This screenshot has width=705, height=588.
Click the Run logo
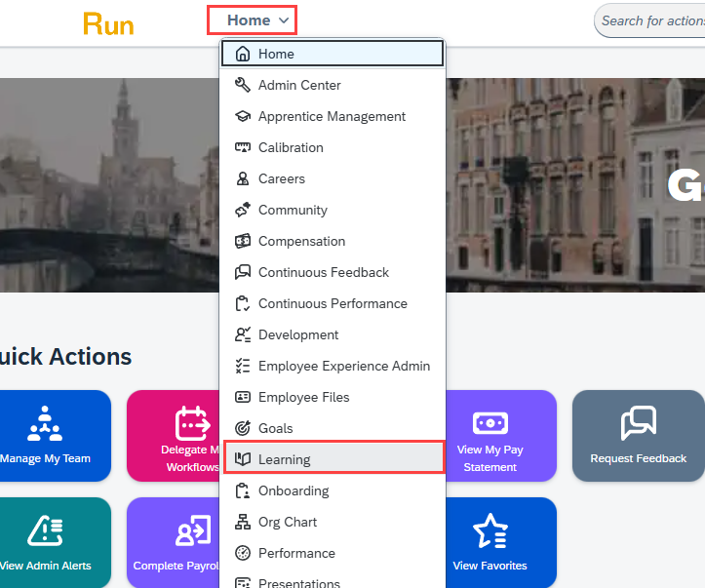pyautogui.click(x=108, y=23)
